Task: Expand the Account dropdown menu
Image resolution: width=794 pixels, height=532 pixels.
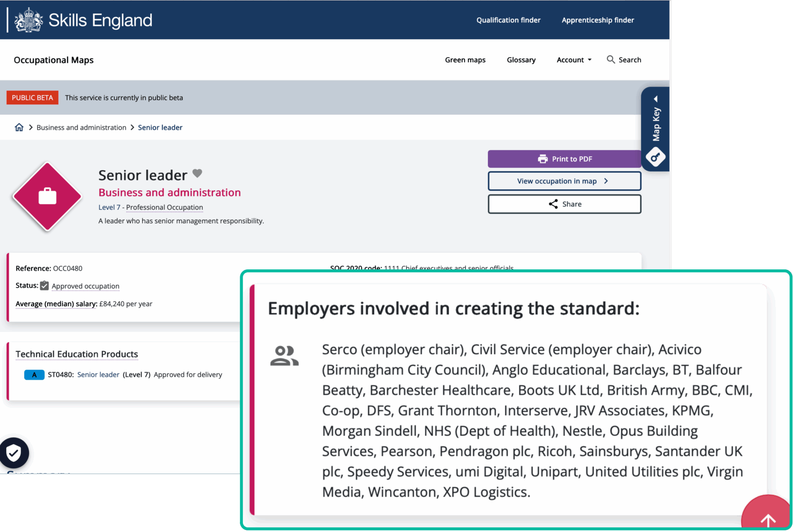Action: pos(574,60)
